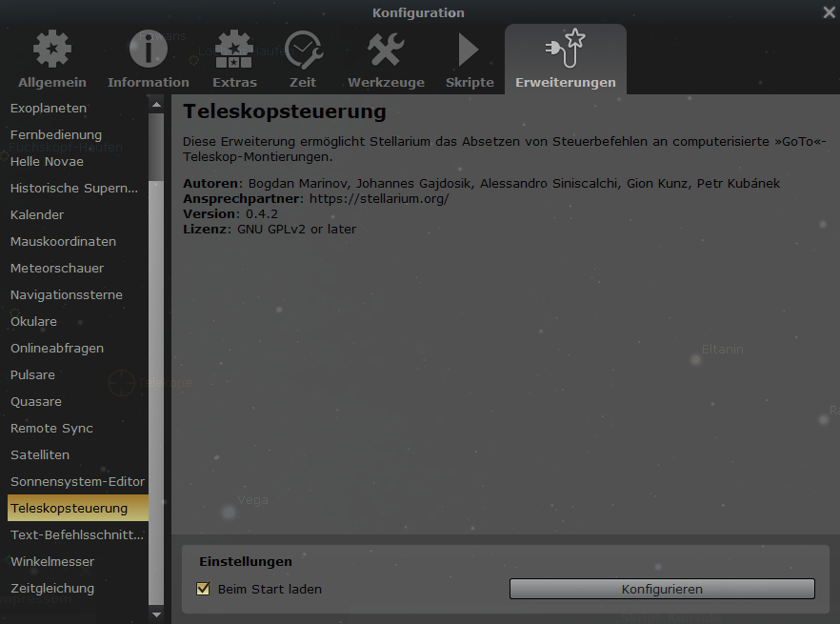Select Exoplaneten in the plugin list
The width and height of the screenshot is (840, 624).
coord(78,109)
